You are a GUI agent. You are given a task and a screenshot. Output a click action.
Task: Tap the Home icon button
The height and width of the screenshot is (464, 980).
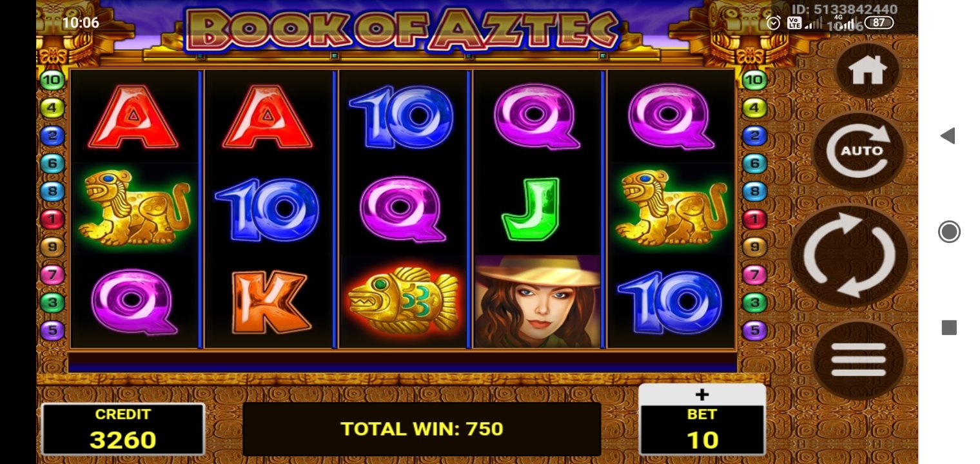click(867, 71)
